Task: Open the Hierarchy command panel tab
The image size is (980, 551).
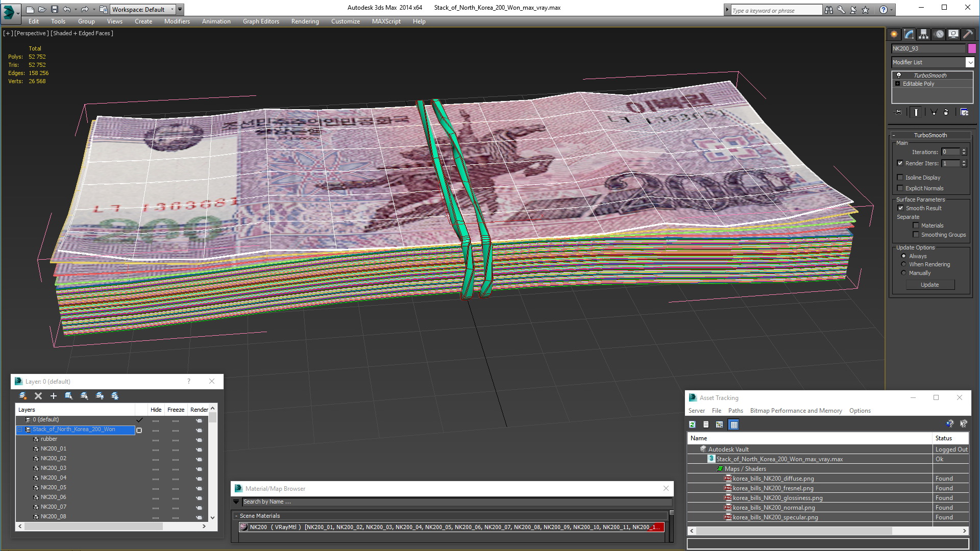Action: (924, 34)
